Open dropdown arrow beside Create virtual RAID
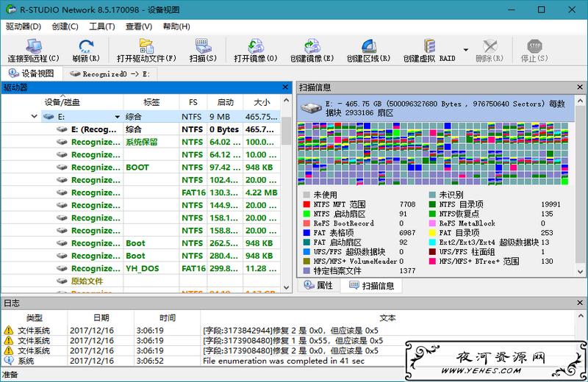This screenshot has height=382, width=588. (x=466, y=50)
